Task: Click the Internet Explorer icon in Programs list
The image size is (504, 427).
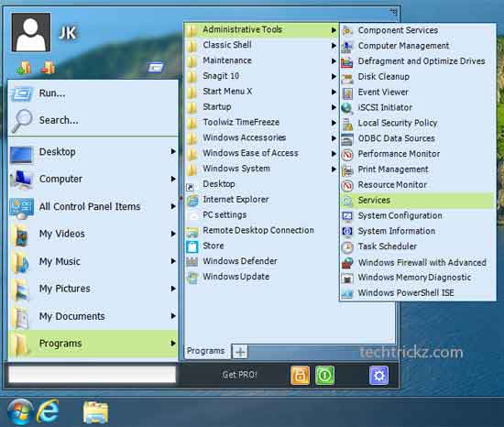Action: (192, 200)
